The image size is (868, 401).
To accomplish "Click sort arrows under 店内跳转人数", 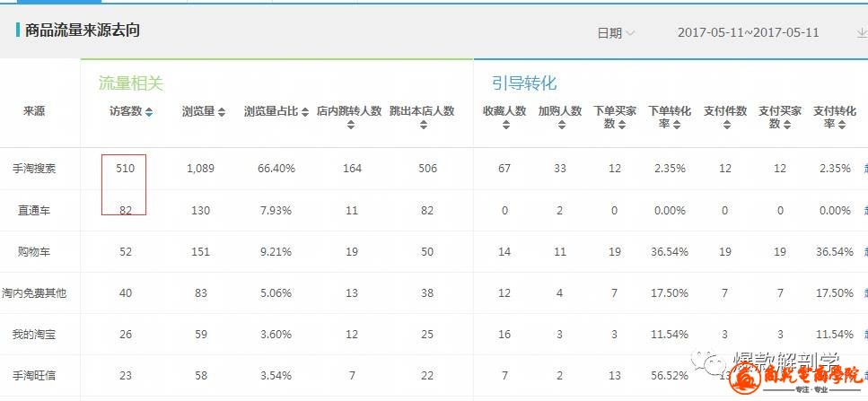I will point(349,125).
